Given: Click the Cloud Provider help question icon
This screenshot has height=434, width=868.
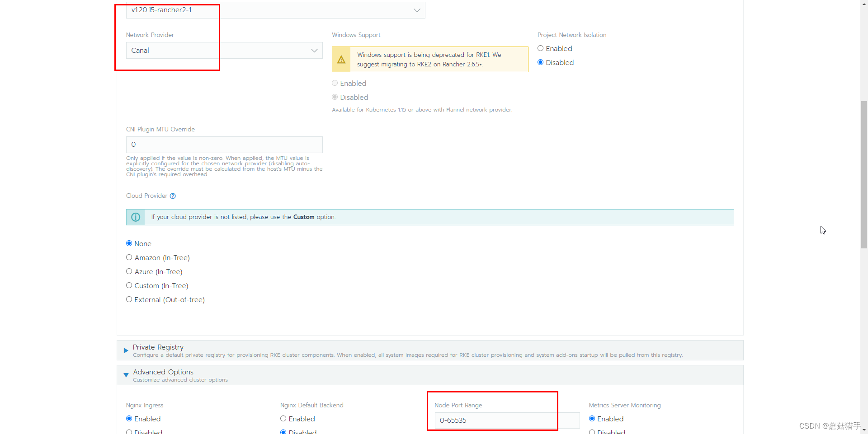Looking at the screenshot, I should (173, 196).
